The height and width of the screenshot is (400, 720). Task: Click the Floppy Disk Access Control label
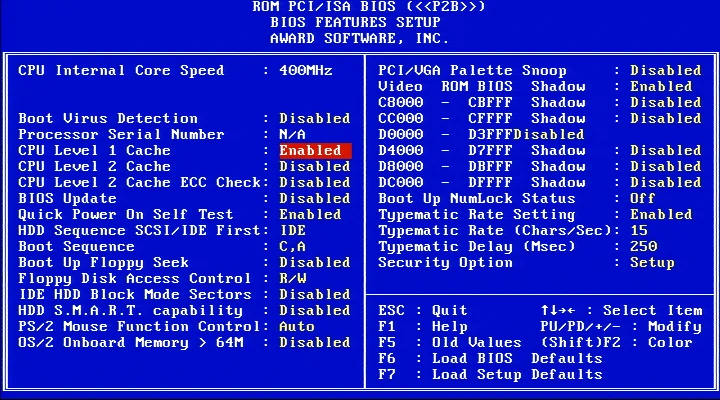135,278
